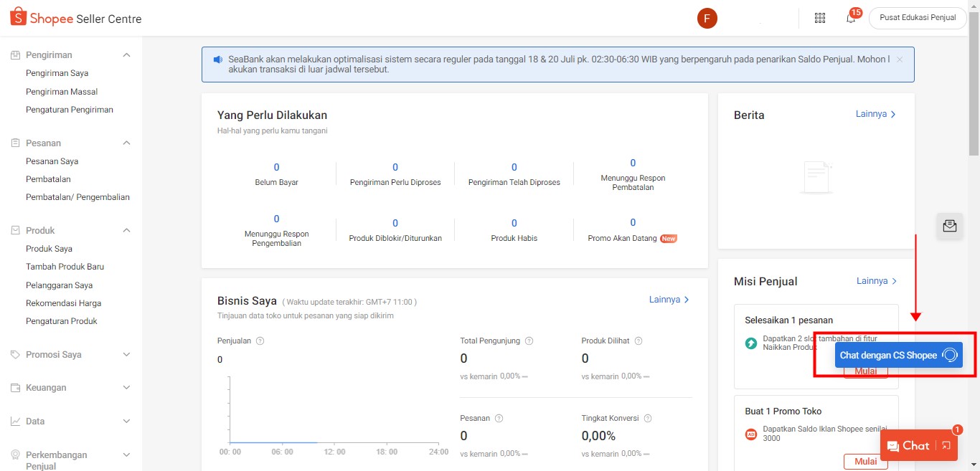This screenshot has height=471, width=980.
Task: Click headset icon on Chat dengan CS Shopee
Action: tap(949, 355)
